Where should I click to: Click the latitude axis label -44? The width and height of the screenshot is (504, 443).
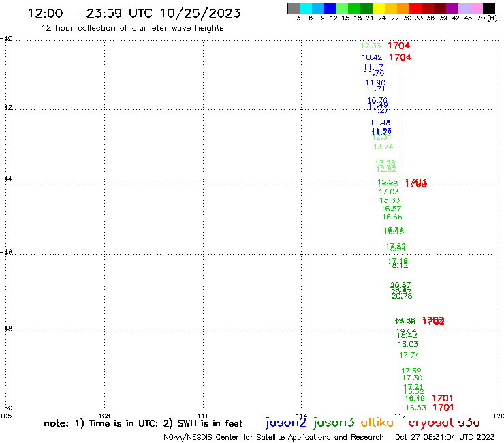coord(6,179)
